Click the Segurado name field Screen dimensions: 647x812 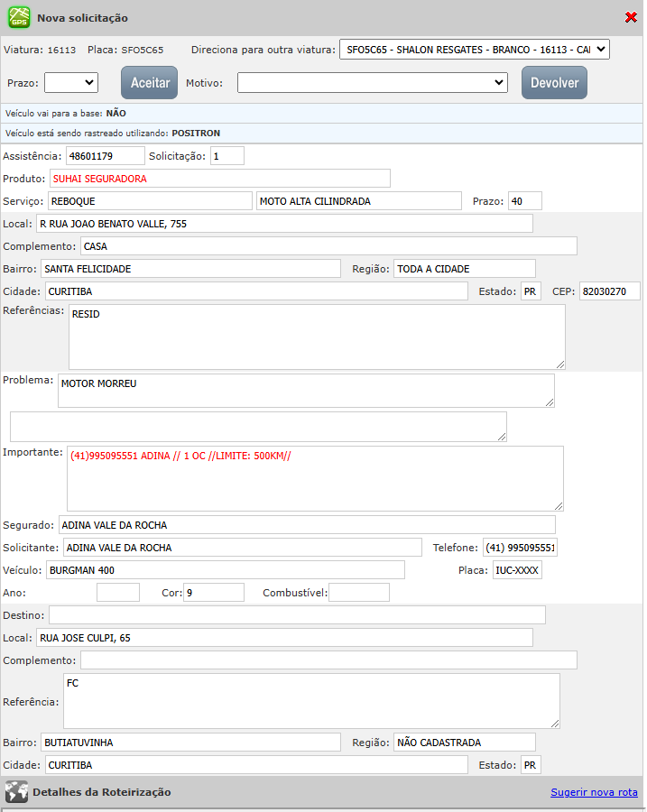307,525
